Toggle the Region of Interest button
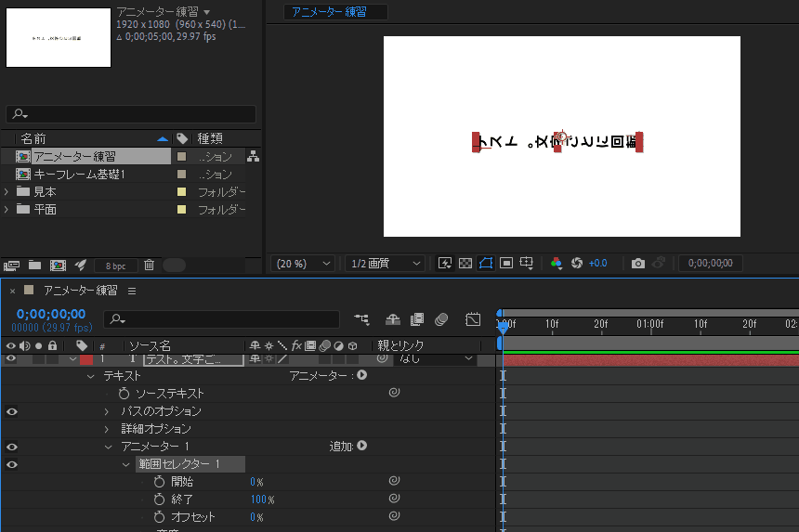 coord(506,263)
